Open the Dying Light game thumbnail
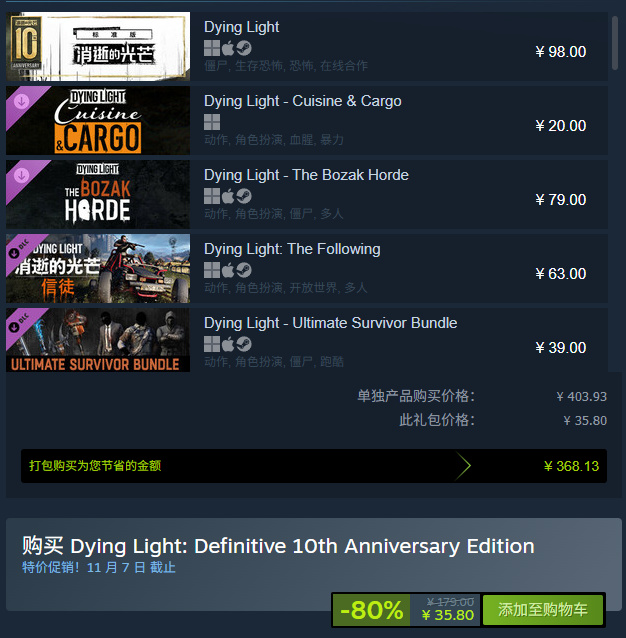This screenshot has width=626, height=638. click(98, 46)
